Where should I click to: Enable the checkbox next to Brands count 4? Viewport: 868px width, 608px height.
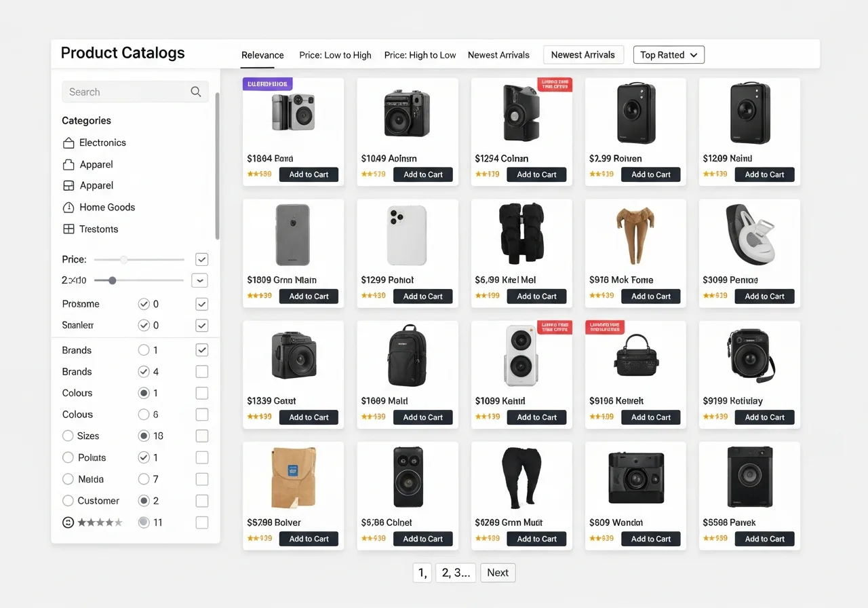(201, 371)
